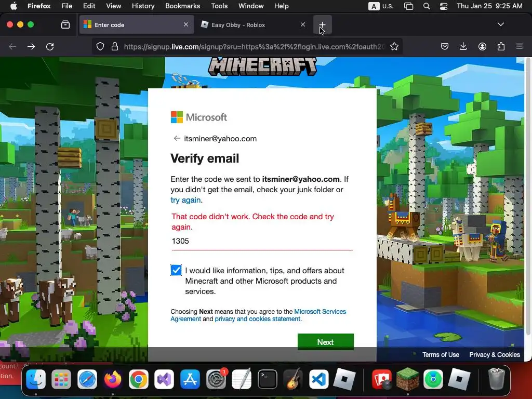Click the page vertical scrollbar

[x=528, y=197]
